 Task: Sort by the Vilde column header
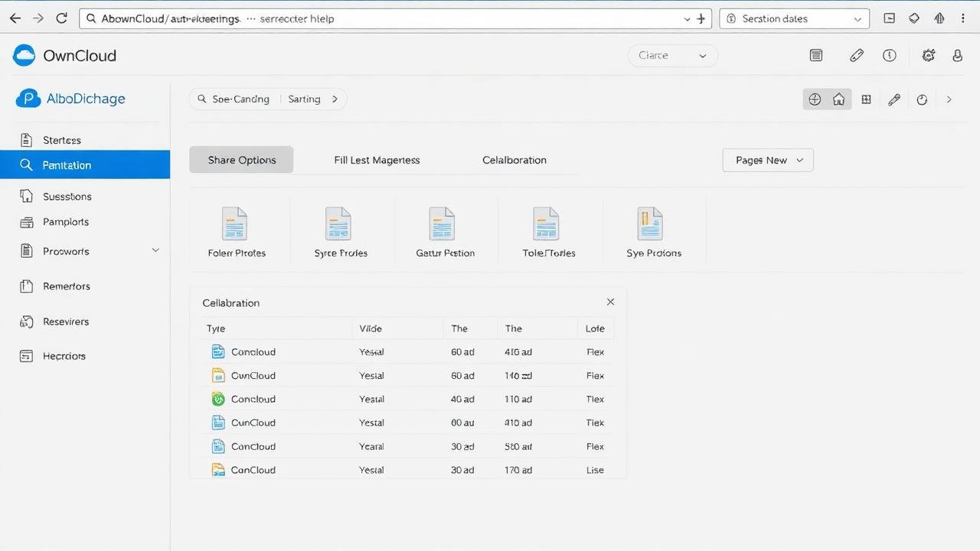coord(371,328)
